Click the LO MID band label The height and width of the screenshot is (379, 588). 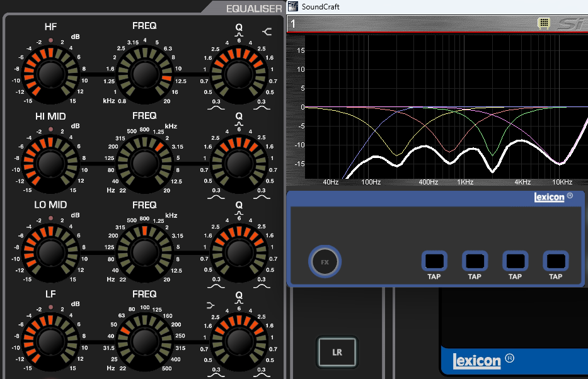coord(50,205)
